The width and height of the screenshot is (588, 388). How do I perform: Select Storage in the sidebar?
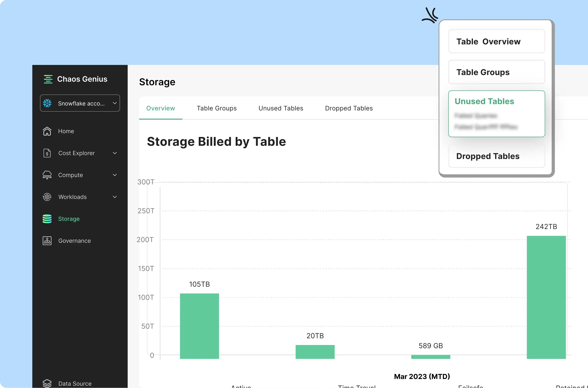point(69,219)
